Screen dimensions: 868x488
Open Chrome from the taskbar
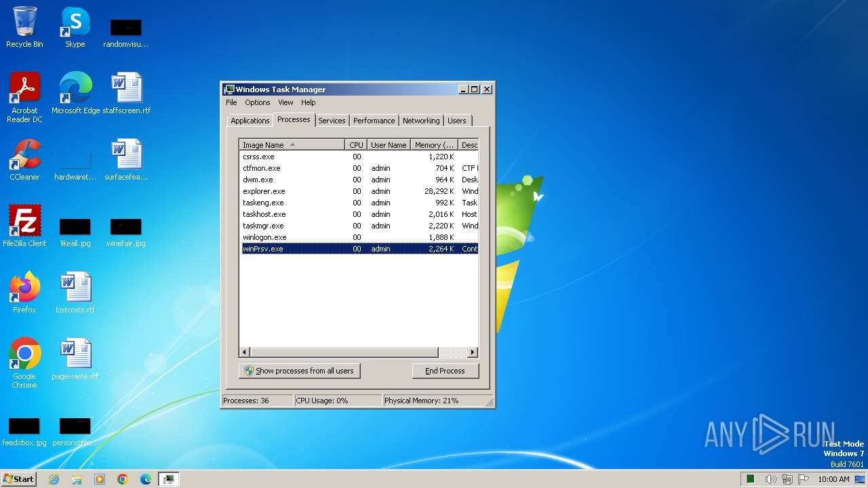pos(123,479)
